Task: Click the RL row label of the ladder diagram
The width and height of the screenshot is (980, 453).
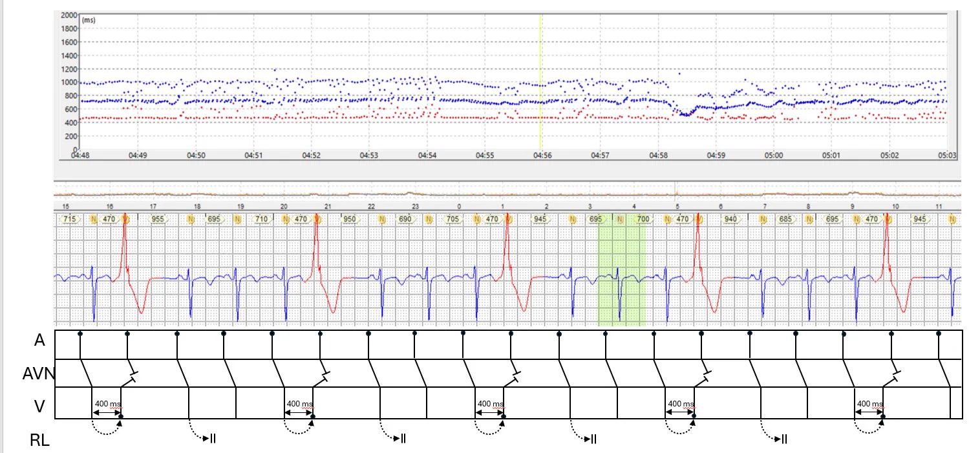Action: tap(39, 441)
